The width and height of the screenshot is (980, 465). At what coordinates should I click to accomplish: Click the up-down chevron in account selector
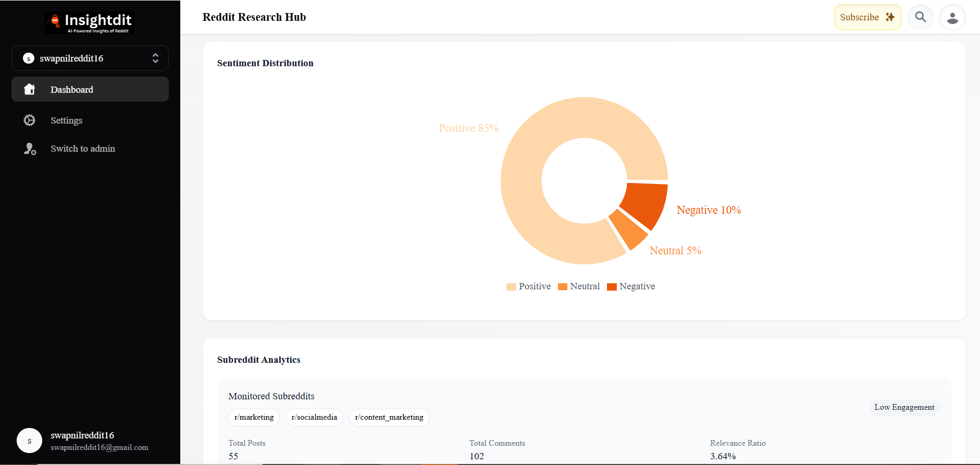pyautogui.click(x=155, y=58)
